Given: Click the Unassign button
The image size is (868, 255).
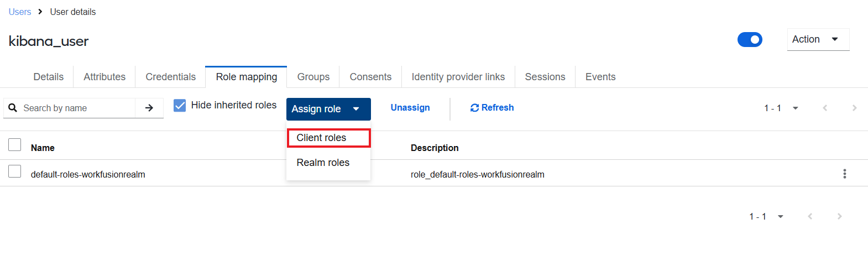Looking at the screenshot, I should (410, 108).
